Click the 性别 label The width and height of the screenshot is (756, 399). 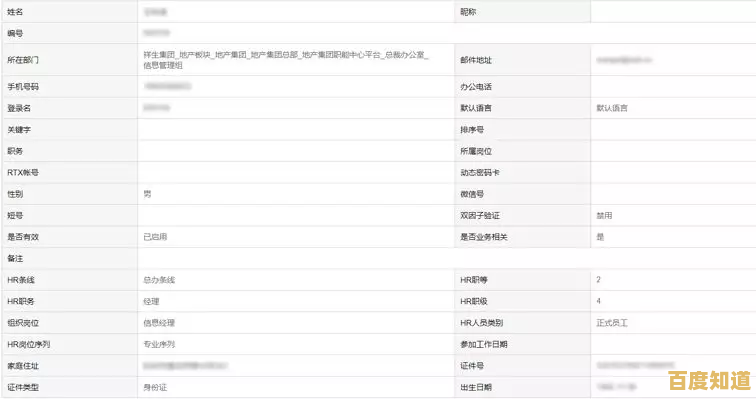click(15, 194)
